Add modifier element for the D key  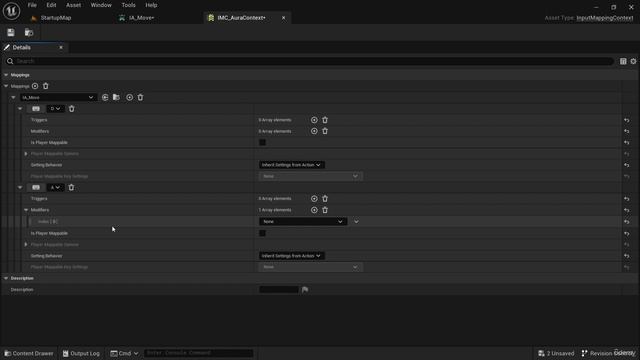(314, 131)
